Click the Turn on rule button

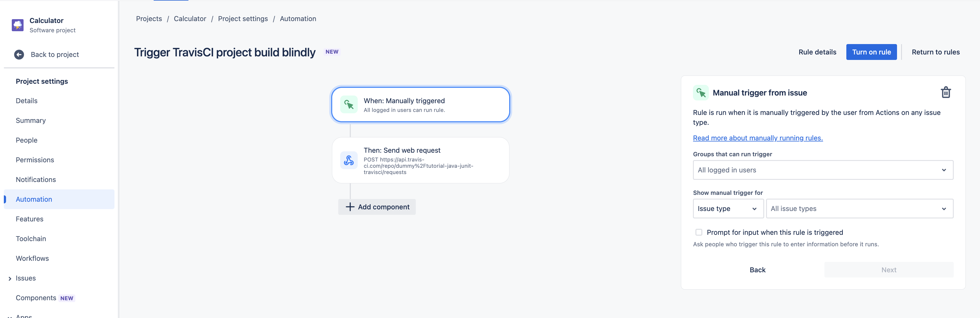click(871, 52)
